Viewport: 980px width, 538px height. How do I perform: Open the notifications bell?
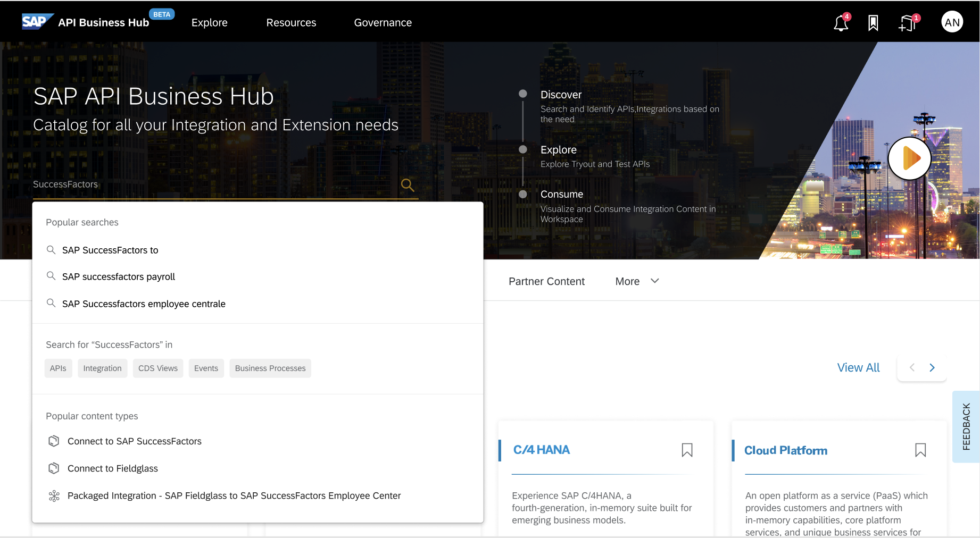tap(841, 22)
